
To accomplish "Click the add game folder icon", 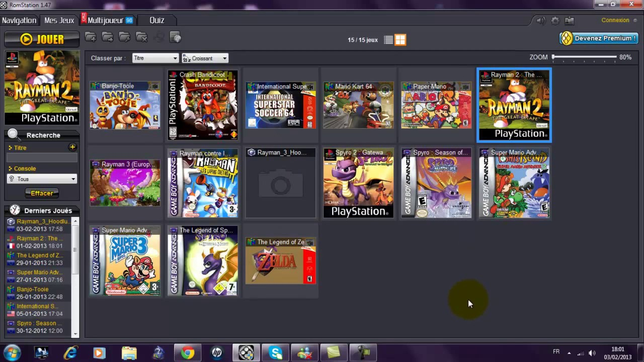I will 91,37.
